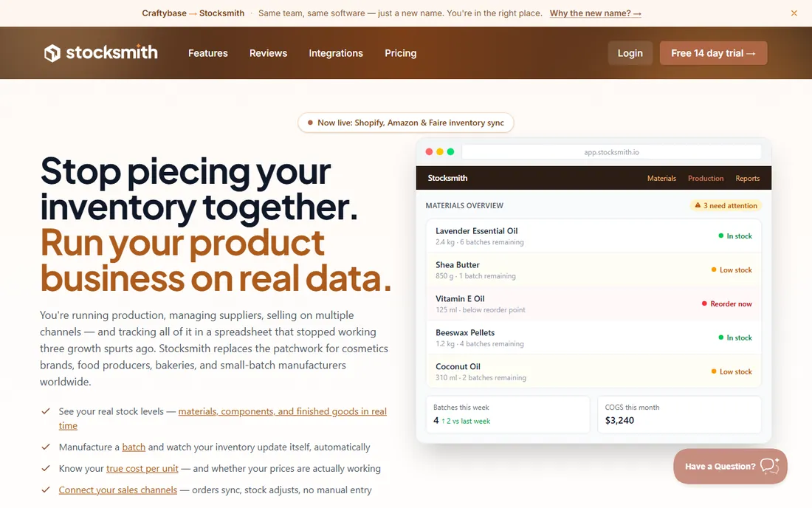Image resolution: width=812 pixels, height=508 pixels.
Task: Click '850 g · 1 batch remaining' text
Action: pos(475,276)
